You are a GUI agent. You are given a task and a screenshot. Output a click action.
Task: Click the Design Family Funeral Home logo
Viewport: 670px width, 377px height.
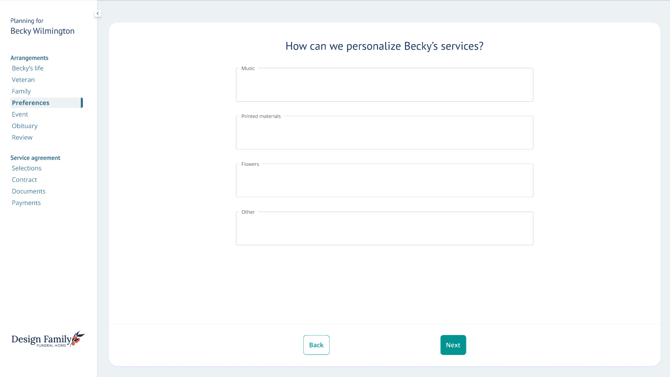(48, 339)
